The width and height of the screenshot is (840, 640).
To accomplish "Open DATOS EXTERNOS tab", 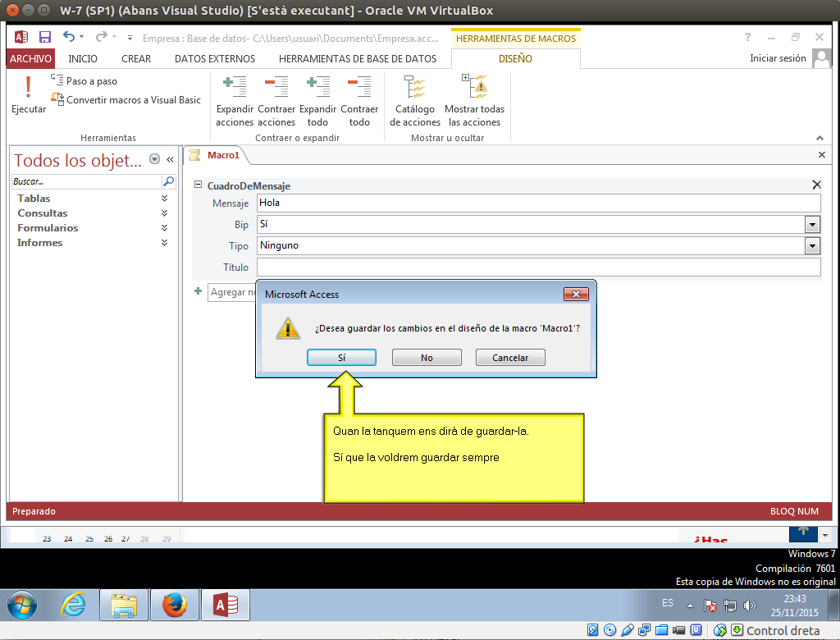I will 215,59.
